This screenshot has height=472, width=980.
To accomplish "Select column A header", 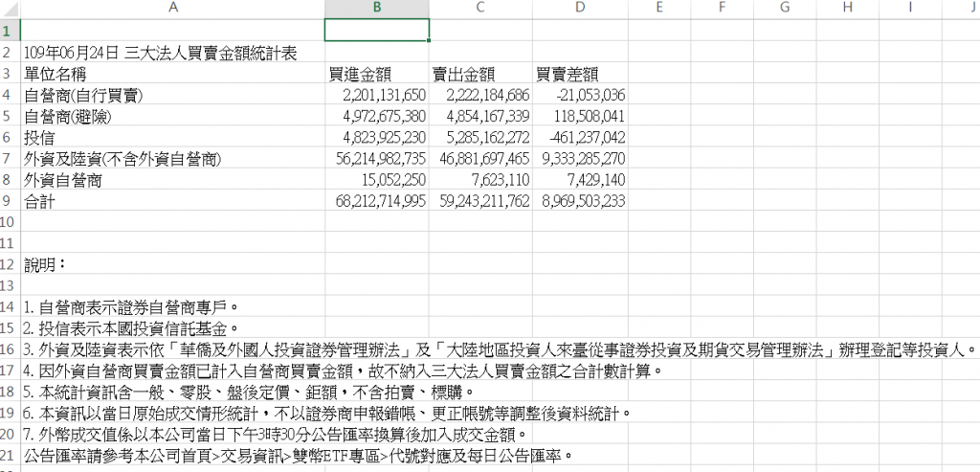I will (173, 8).
